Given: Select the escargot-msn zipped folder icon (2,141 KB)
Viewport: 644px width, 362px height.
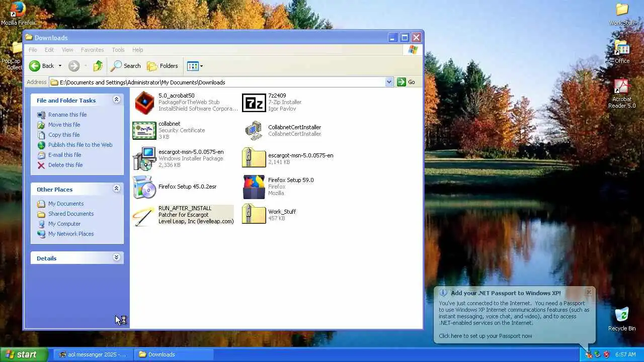Looking at the screenshot, I should 254,158.
